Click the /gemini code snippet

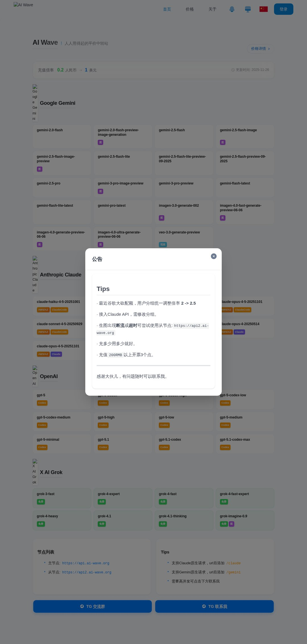pos(233,572)
